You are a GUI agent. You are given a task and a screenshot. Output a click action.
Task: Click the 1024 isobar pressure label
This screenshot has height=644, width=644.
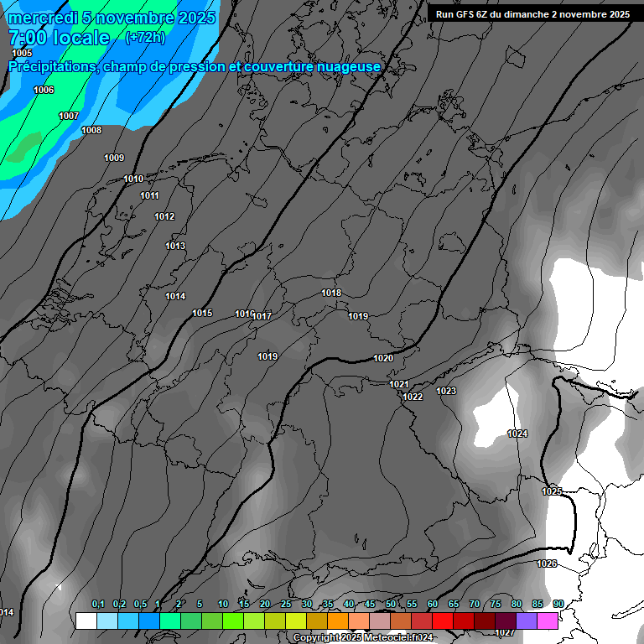(517, 434)
